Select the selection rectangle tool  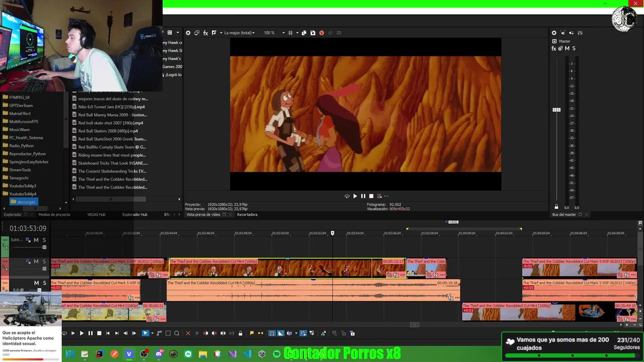(169, 333)
